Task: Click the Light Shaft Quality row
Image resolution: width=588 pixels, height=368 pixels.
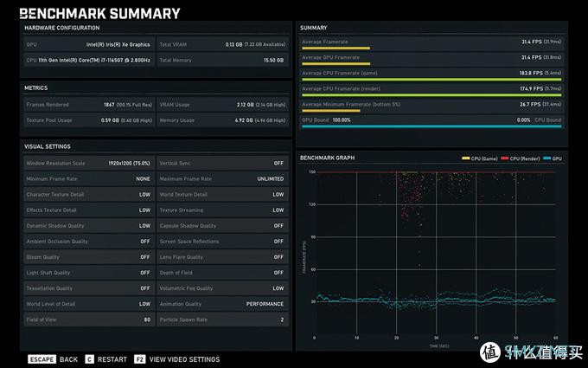Action: (x=89, y=273)
